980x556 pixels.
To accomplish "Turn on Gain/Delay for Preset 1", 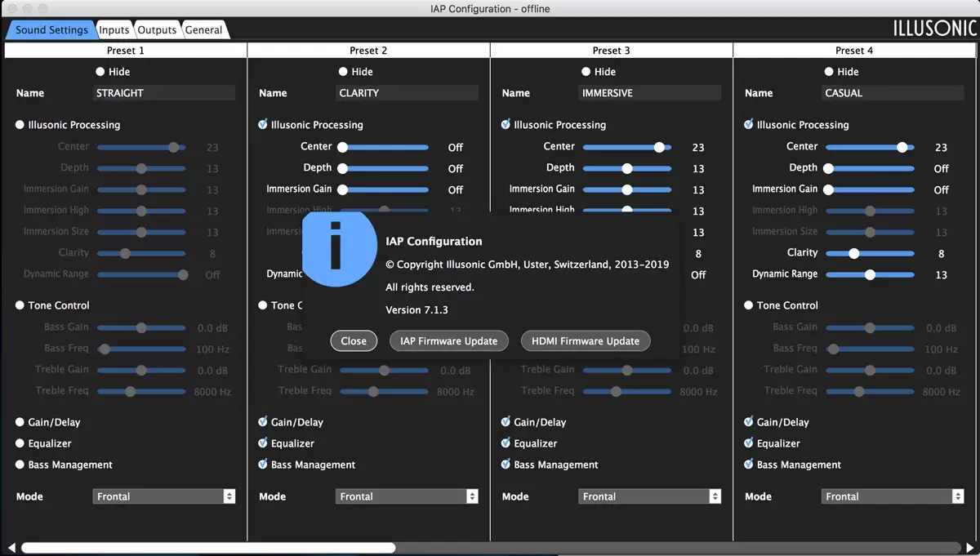I will (20, 422).
